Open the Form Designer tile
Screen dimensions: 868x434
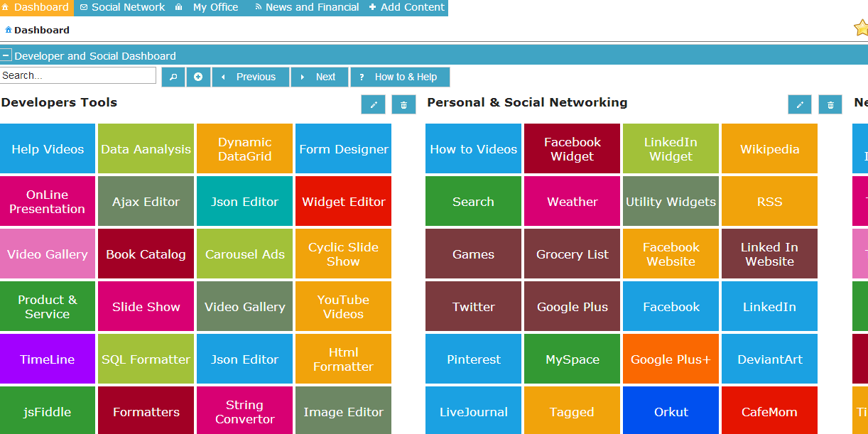click(x=343, y=148)
